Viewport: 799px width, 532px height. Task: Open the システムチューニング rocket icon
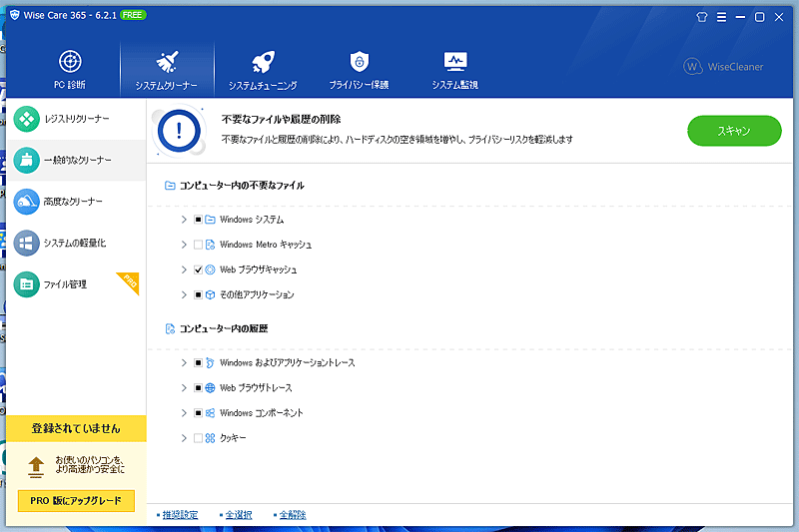(263, 62)
